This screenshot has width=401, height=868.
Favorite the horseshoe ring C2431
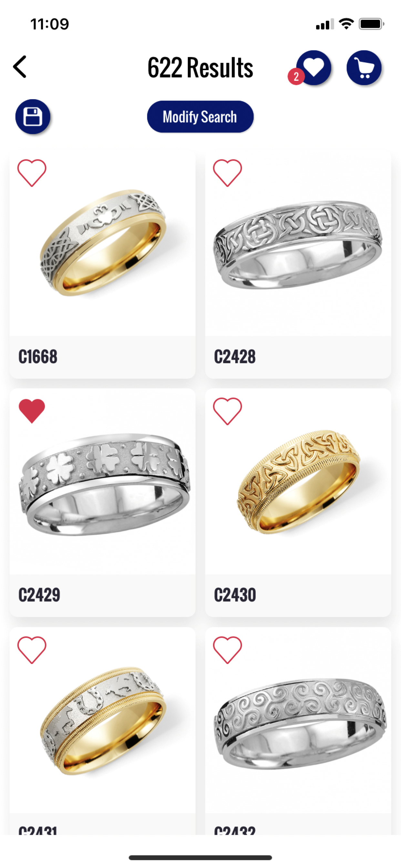[32, 650]
